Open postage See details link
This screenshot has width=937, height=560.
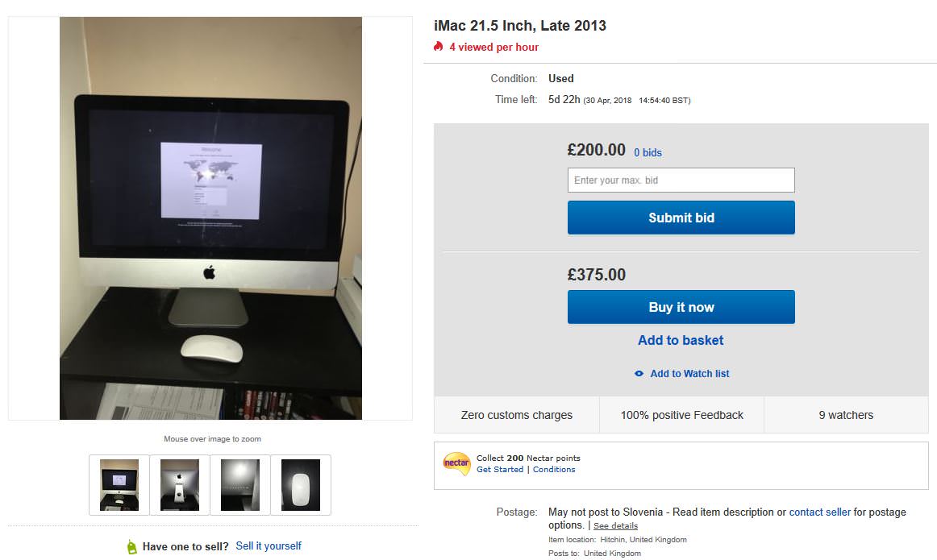point(615,526)
